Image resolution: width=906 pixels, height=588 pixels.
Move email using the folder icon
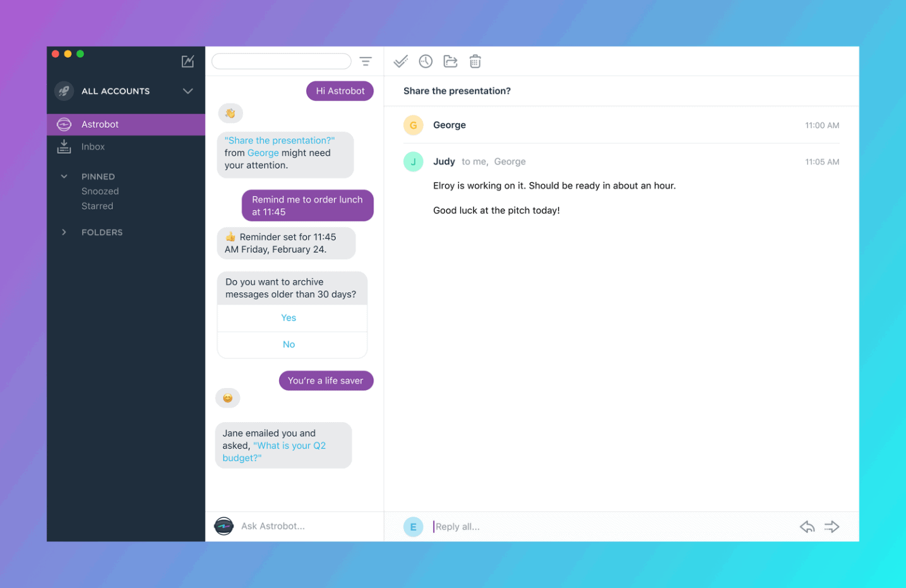(x=450, y=61)
